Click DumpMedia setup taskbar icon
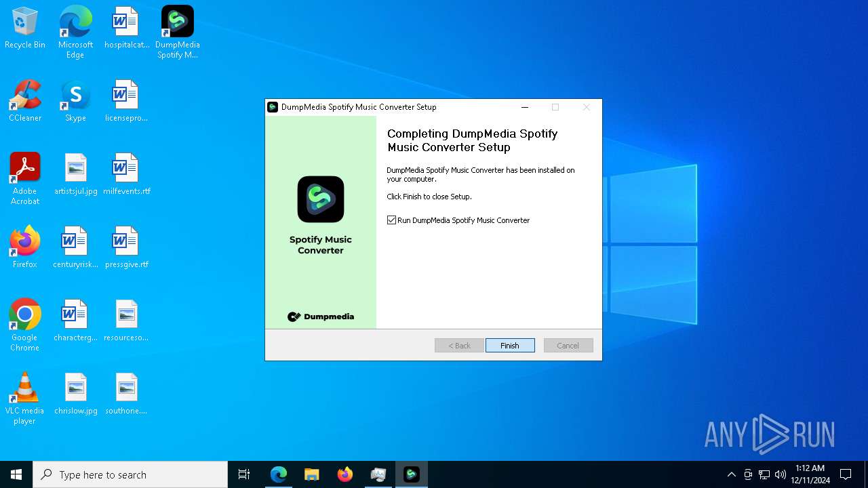868x488 pixels. coord(412,474)
